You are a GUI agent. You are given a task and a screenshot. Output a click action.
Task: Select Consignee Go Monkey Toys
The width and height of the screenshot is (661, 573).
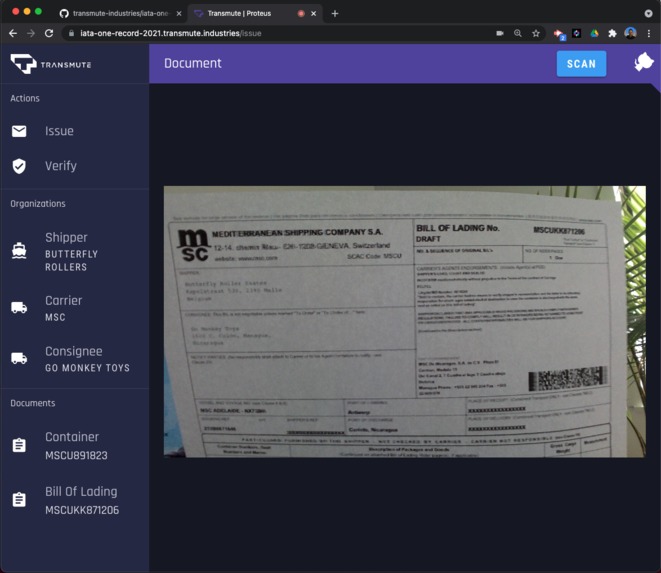pos(74,359)
